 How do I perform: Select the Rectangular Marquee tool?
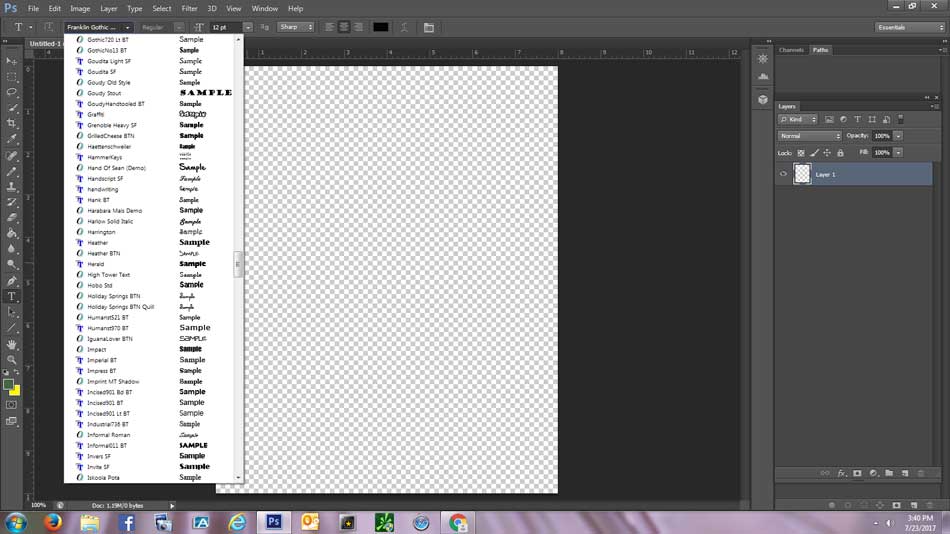12,77
